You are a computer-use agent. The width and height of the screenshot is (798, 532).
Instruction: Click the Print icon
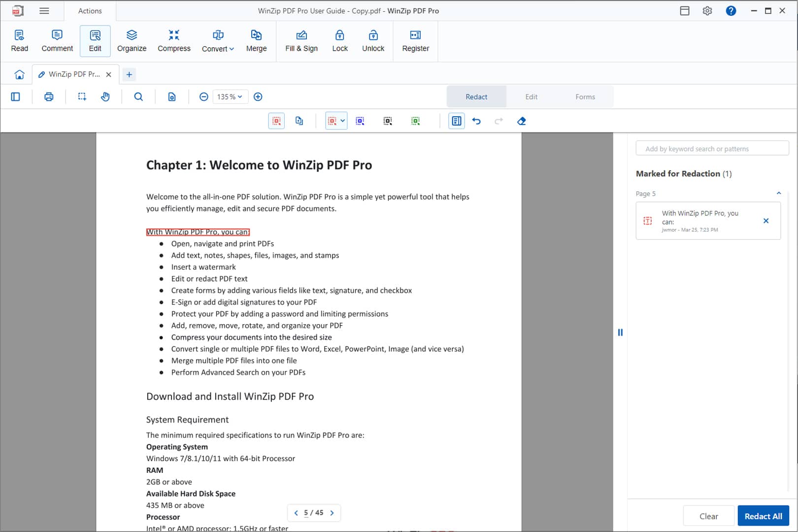[x=49, y=97]
